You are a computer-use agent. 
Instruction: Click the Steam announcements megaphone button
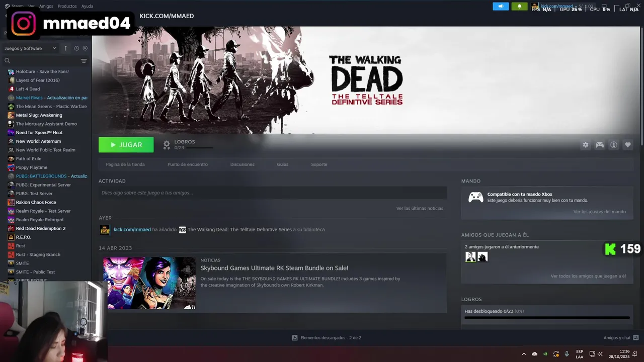point(501,7)
